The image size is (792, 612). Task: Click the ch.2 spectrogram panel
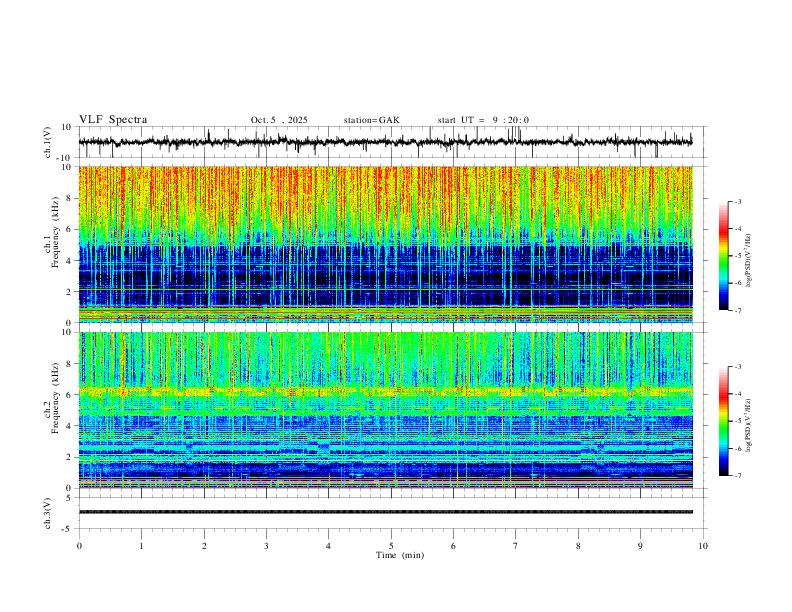point(385,410)
